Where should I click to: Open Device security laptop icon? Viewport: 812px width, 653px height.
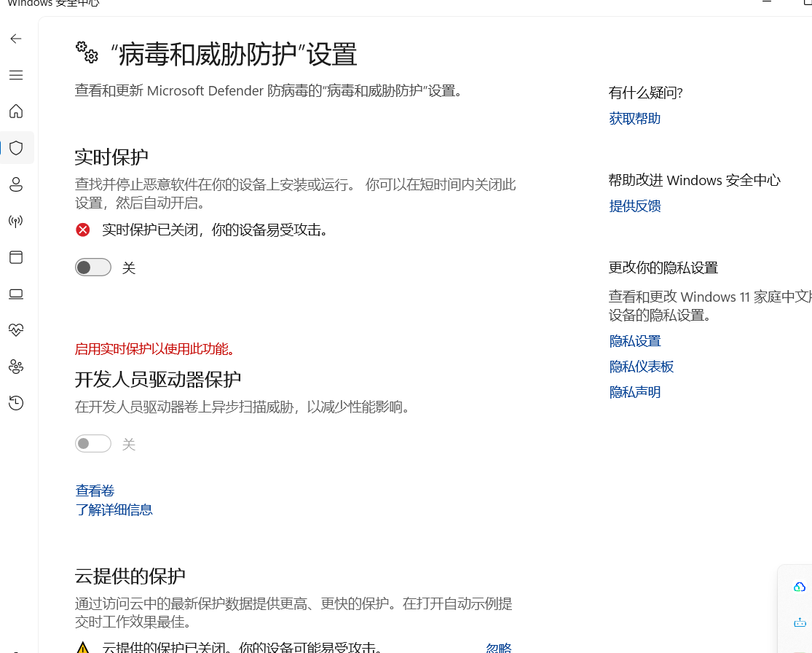16,294
